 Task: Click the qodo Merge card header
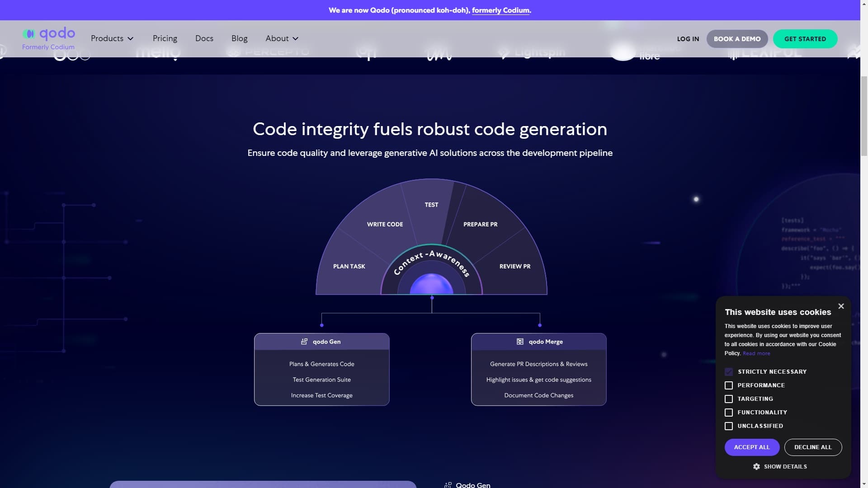point(539,342)
